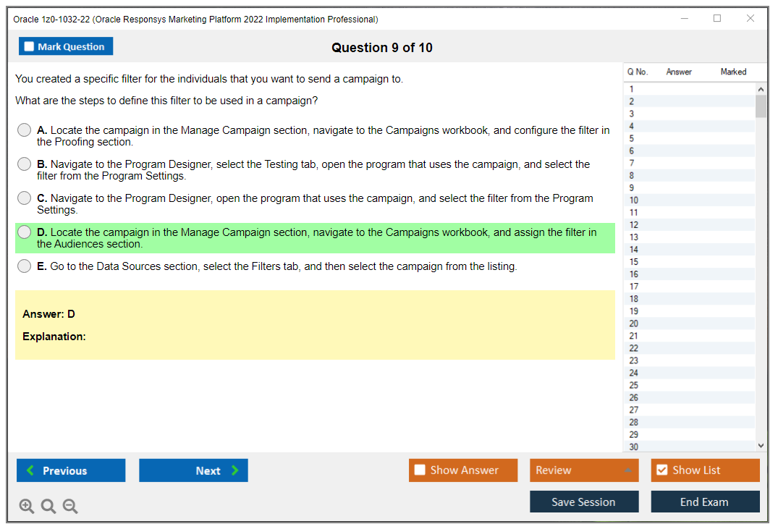Enable the Mark Question checkbox
Image resolution: width=778 pixels, height=532 pixels.
pyautogui.click(x=28, y=46)
